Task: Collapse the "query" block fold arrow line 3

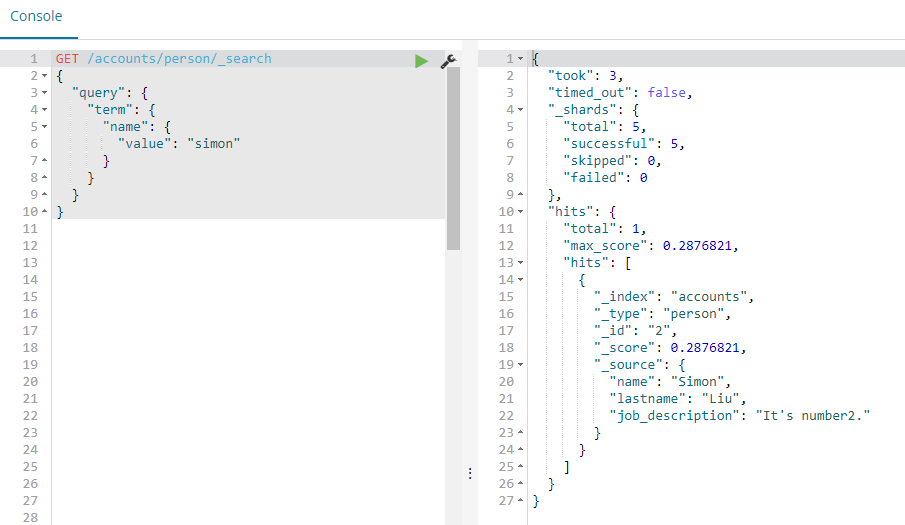Action: 44,92
